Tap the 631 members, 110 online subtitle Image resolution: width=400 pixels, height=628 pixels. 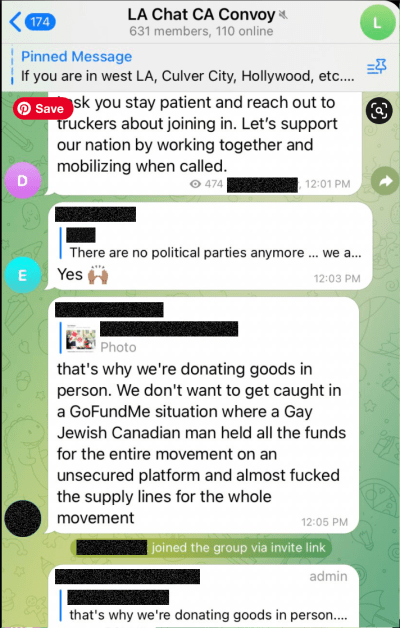[201, 31]
